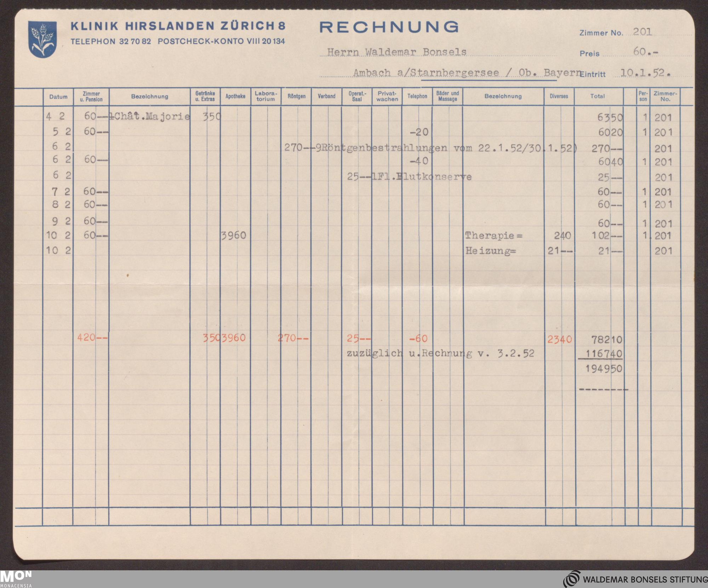Click the "Zimmer No." label in the letterhead

pyautogui.click(x=601, y=33)
